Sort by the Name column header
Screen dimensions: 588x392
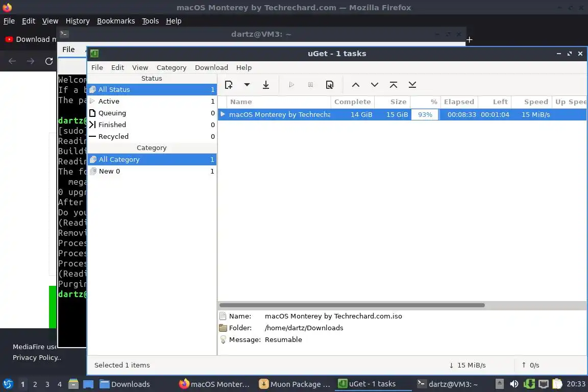[279, 102]
